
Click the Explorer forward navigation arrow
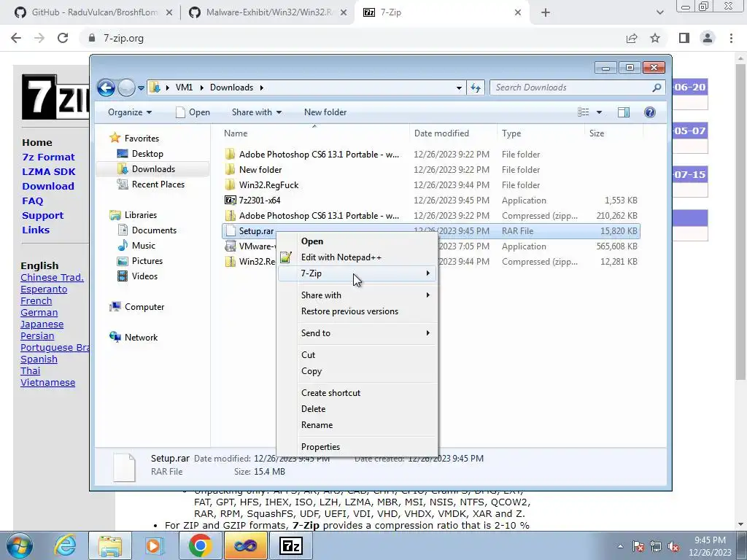[x=126, y=87]
